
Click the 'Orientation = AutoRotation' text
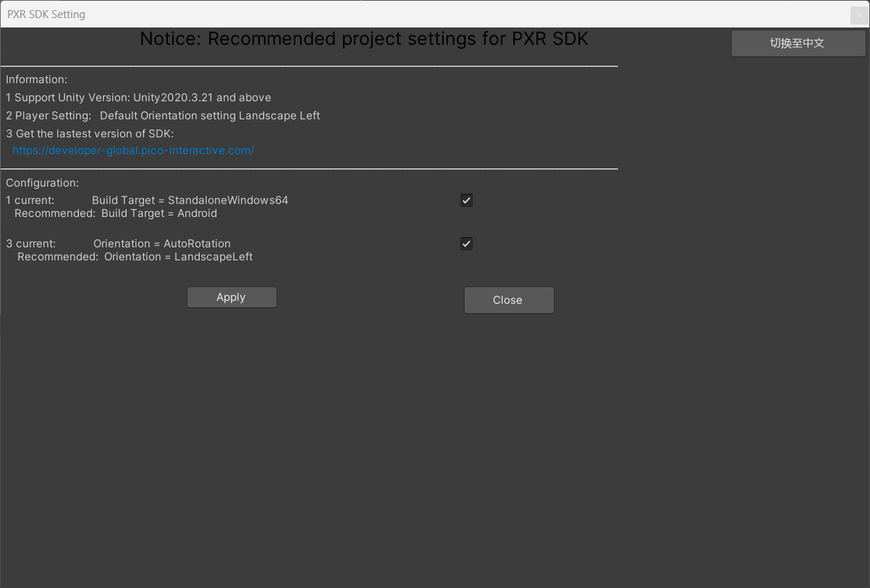[162, 244]
